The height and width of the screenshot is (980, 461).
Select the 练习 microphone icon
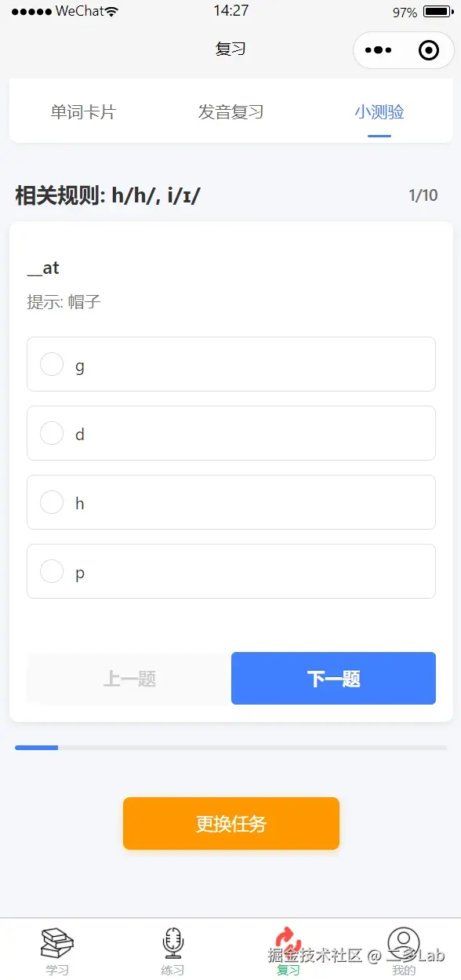pos(172,942)
